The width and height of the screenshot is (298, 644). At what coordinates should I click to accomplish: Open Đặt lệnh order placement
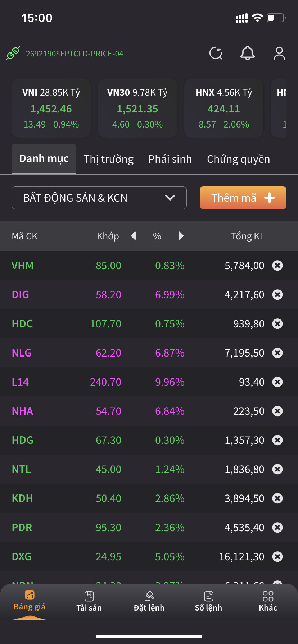pyautogui.click(x=149, y=601)
